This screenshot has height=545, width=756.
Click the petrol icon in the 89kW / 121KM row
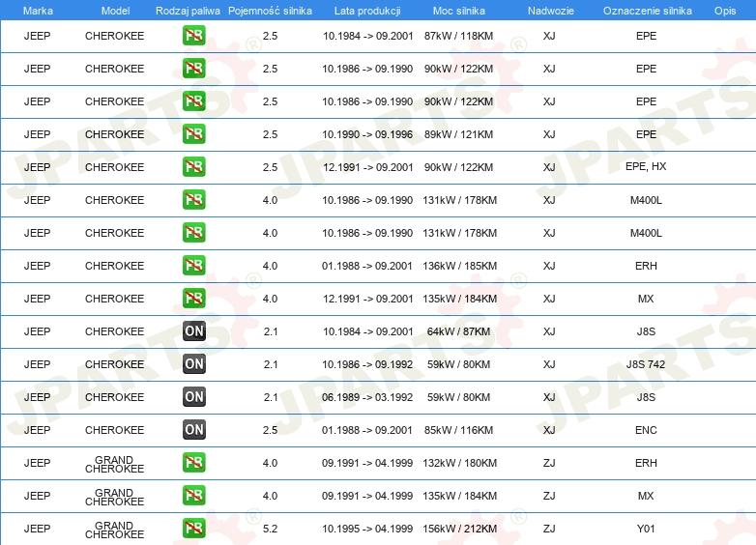[193, 134]
